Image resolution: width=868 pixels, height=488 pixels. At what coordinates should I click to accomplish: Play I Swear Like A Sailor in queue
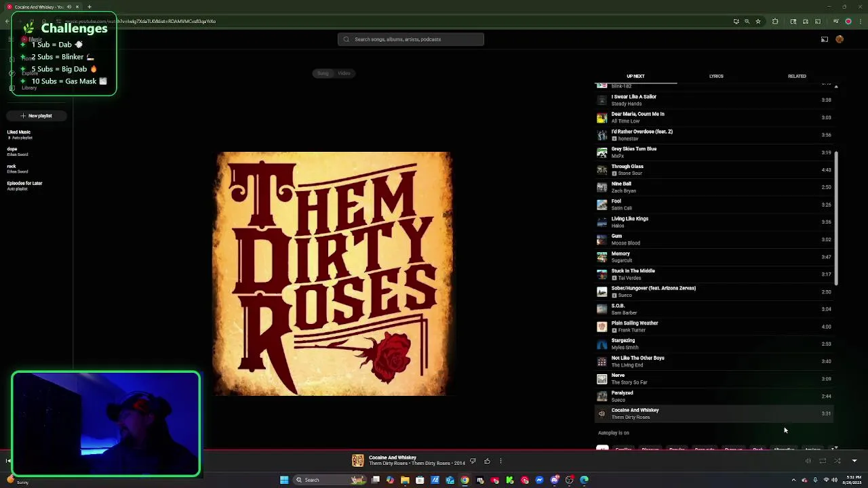click(x=713, y=100)
